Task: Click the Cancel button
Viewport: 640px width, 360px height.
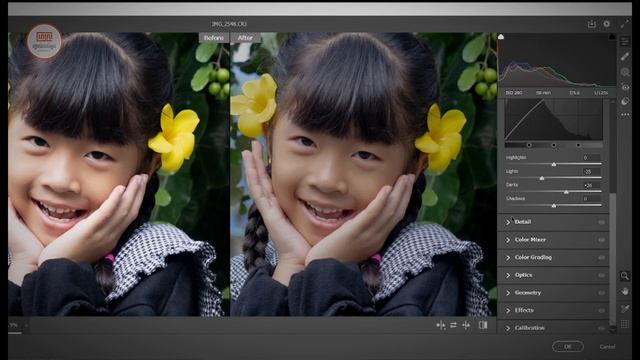Action: coord(607,347)
